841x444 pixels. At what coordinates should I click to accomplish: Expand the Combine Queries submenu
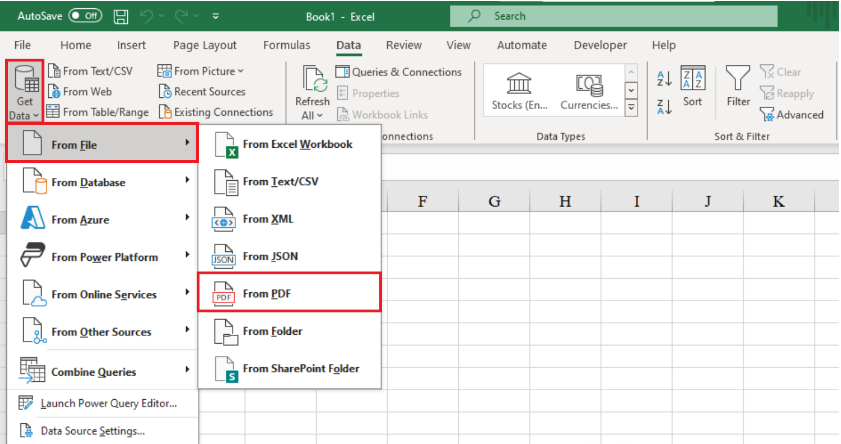tap(103, 372)
